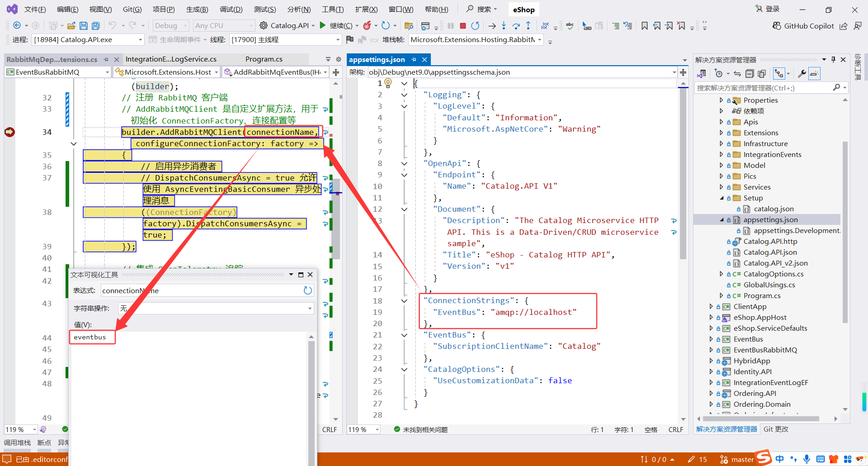Open GitHub Copilot from the toolbar
The height and width of the screenshot is (466, 868).
(803, 26)
